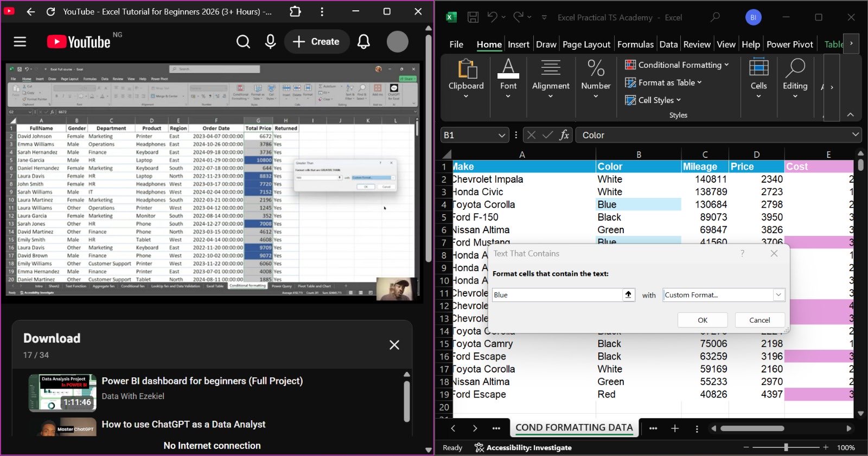Image resolution: width=868 pixels, height=456 pixels.
Task: Open the browser extensions puzzle icon
Action: 295,11
